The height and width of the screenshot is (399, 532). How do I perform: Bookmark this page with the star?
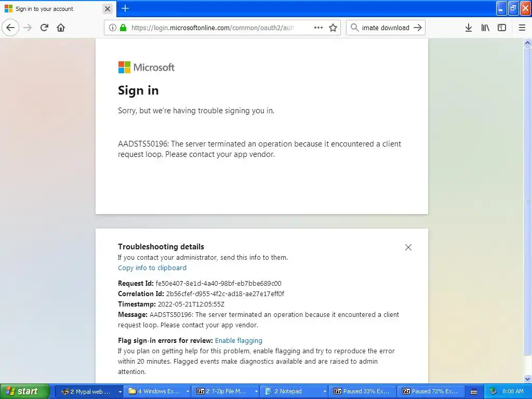(x=333, y=28)
